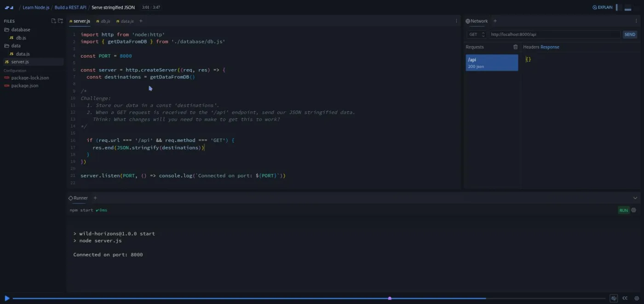Screen dimensions: 644x304
Task: Open db.js in the file tree
Action: [x=21, y=38]
